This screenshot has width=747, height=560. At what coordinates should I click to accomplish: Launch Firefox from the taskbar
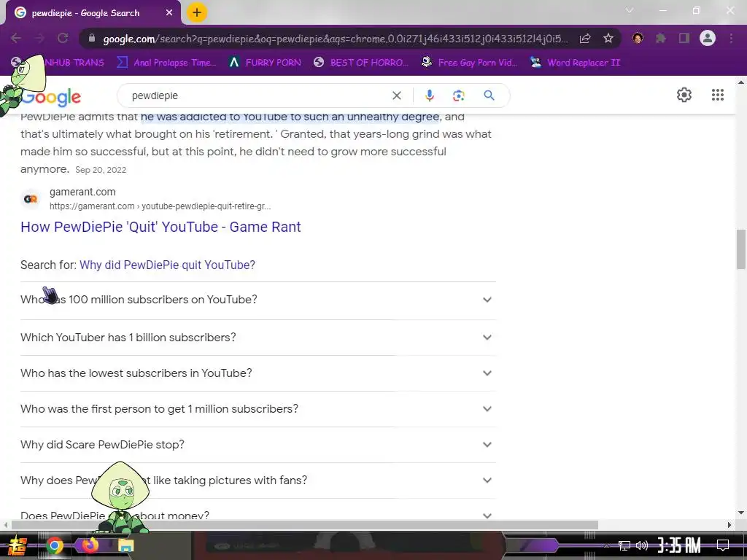point(90,545)
